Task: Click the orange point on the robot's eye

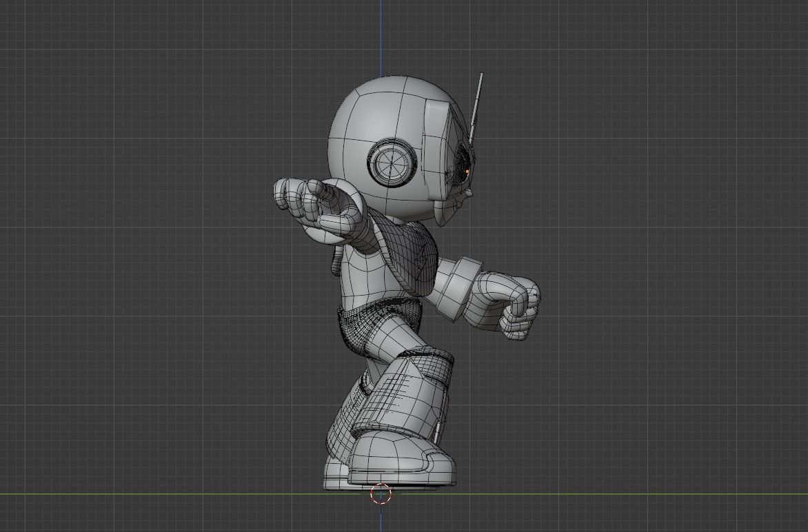Action: tap(467, 171)
